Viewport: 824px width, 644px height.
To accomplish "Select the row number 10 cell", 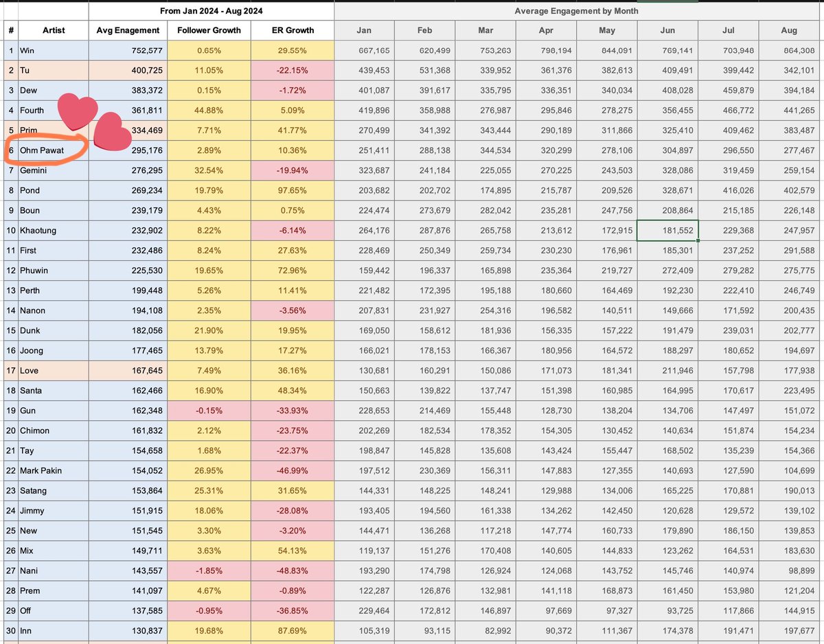I will tap(11, 230).
